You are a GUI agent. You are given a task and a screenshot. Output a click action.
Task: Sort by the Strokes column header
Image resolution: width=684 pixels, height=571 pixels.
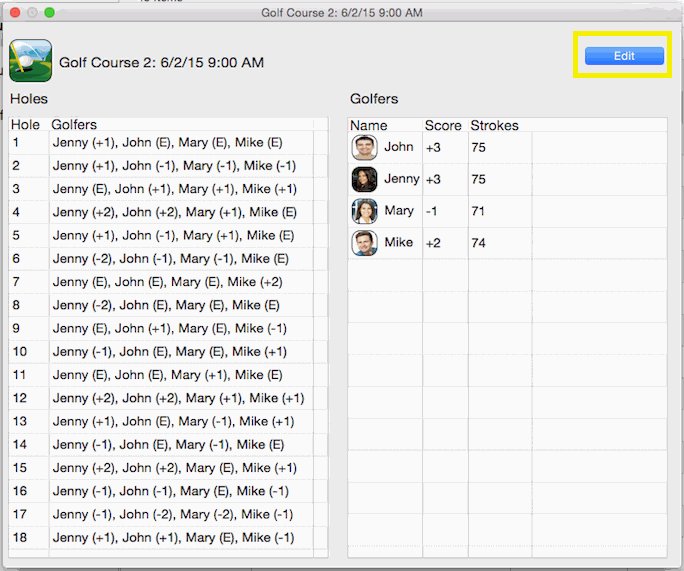(x=494, y=126)
